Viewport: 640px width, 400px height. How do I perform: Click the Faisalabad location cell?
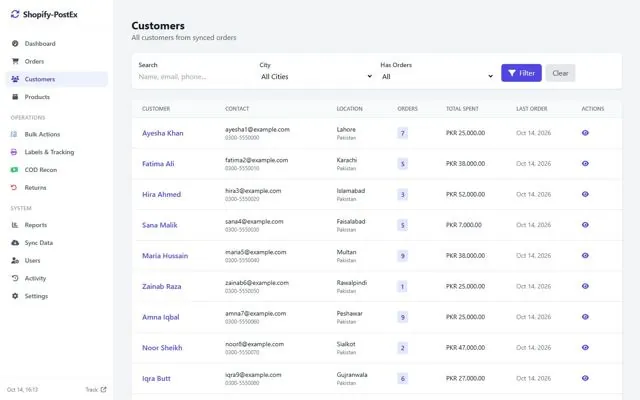[351, 225]
